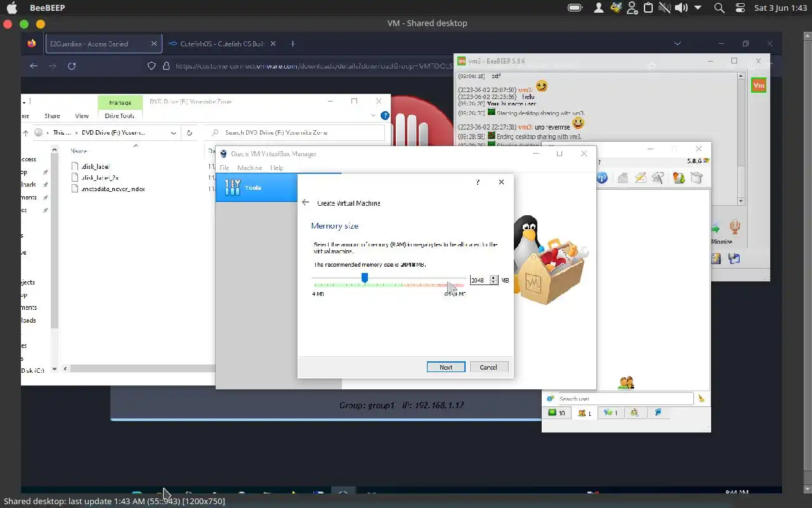The height and width of the screenshot is (508, 812).
Task: Open View tab in File Explorer
Action: pyautogui.click(x=82, y=116)
